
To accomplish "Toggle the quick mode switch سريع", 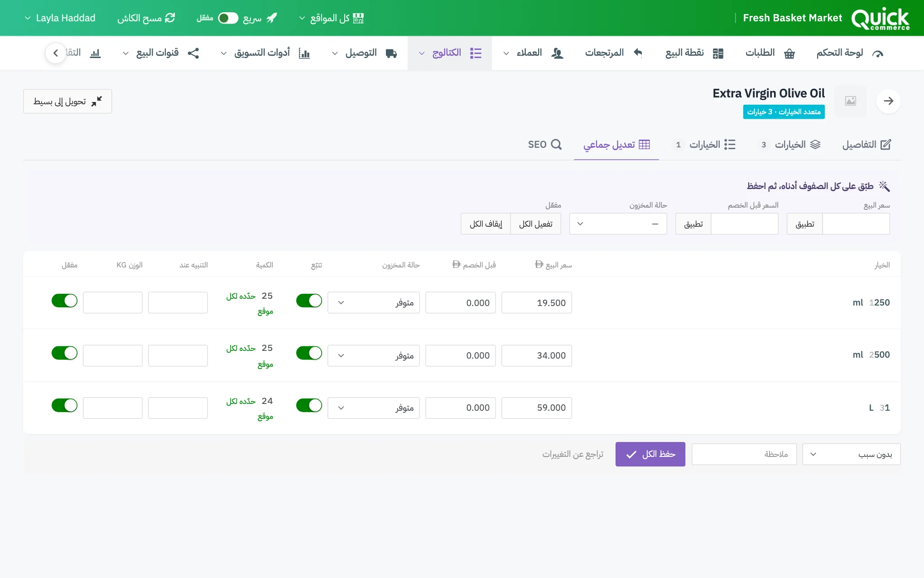I will tap(228, 18).
